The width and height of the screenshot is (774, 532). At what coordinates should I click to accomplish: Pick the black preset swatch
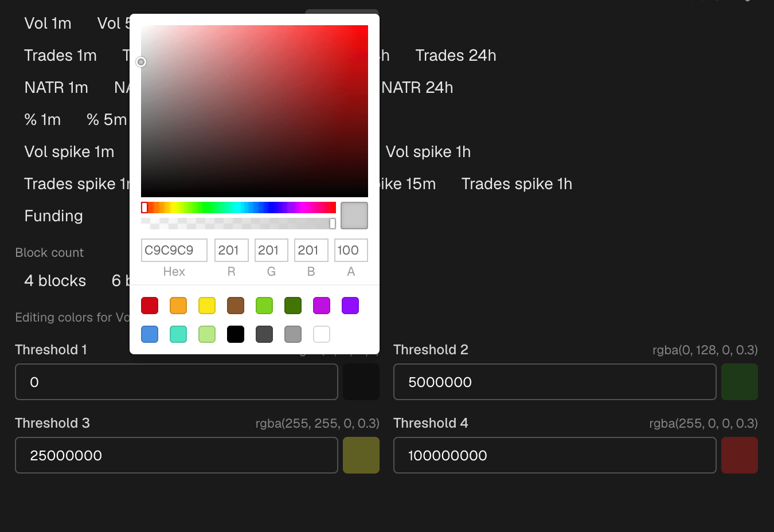pyautogui.click(x=236, y=334)
